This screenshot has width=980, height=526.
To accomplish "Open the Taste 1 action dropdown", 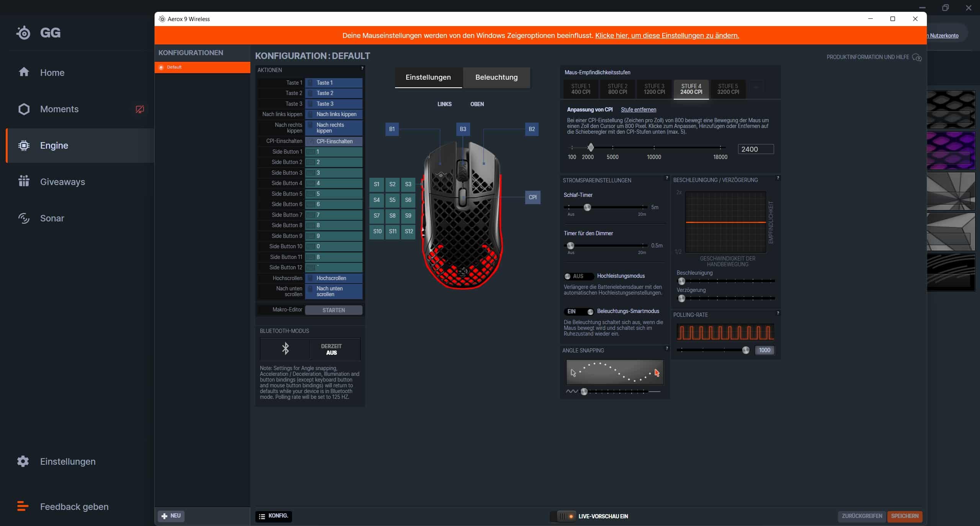I will 334,83.
